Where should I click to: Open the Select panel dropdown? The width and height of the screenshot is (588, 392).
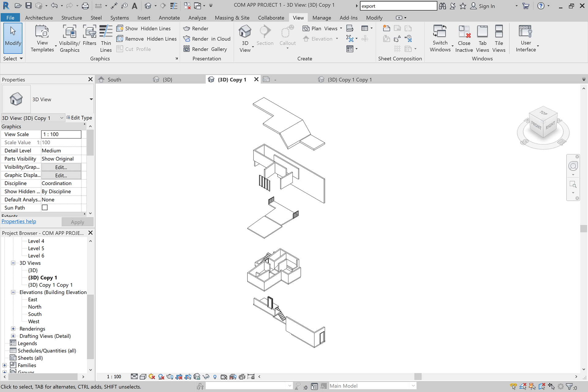pyautogui.click(x=13, y=58)
